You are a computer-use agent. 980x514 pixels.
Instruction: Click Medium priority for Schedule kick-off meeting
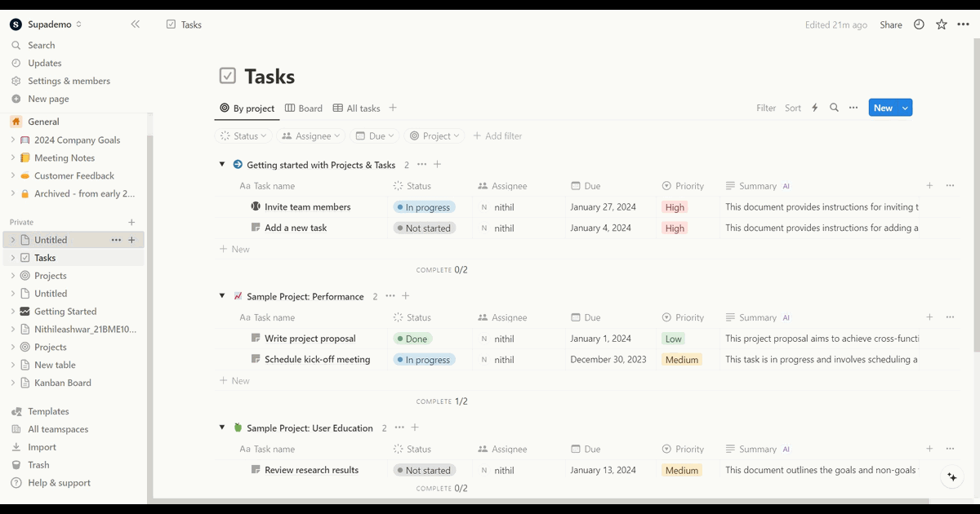click(682, 360)
